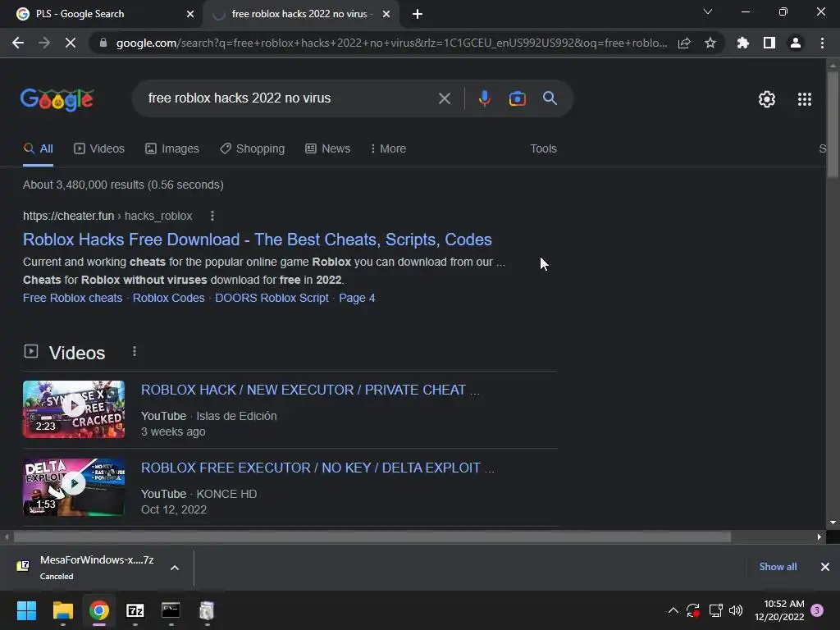Image resolution: width=840 pixels, height=630 pixels.
Task: Go back to the previous page
Action: tap(18, 43)
